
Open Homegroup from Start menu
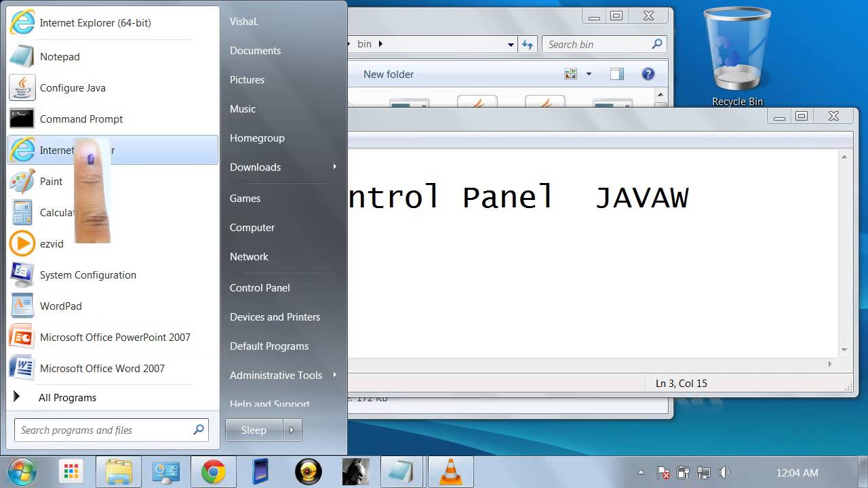click(x=257, y=138)
